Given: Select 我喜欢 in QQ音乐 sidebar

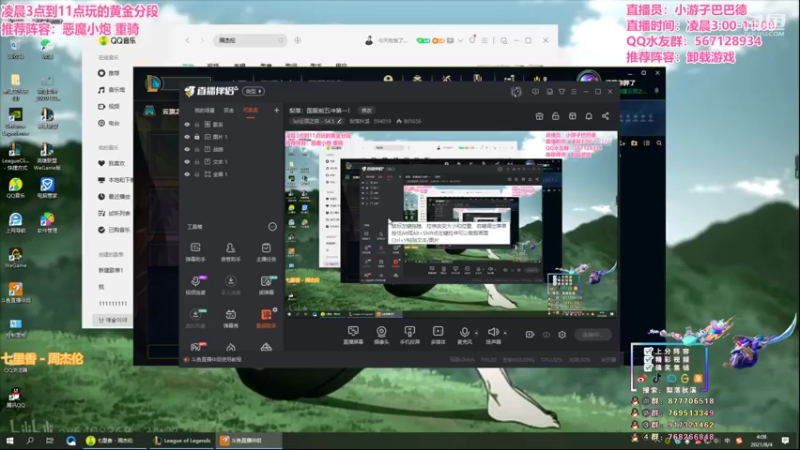Looking at the screenshot, I should pyautogui.click(x=111, y=163).
